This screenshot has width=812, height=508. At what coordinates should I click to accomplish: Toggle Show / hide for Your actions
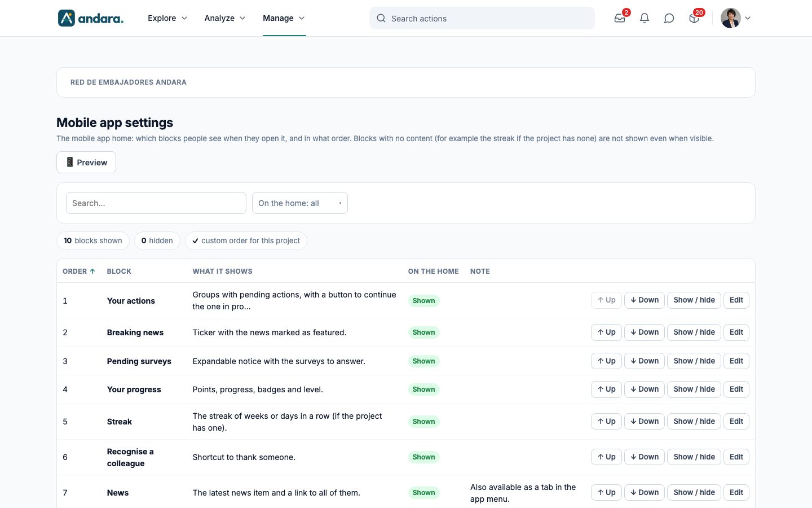tap(694, 300)
